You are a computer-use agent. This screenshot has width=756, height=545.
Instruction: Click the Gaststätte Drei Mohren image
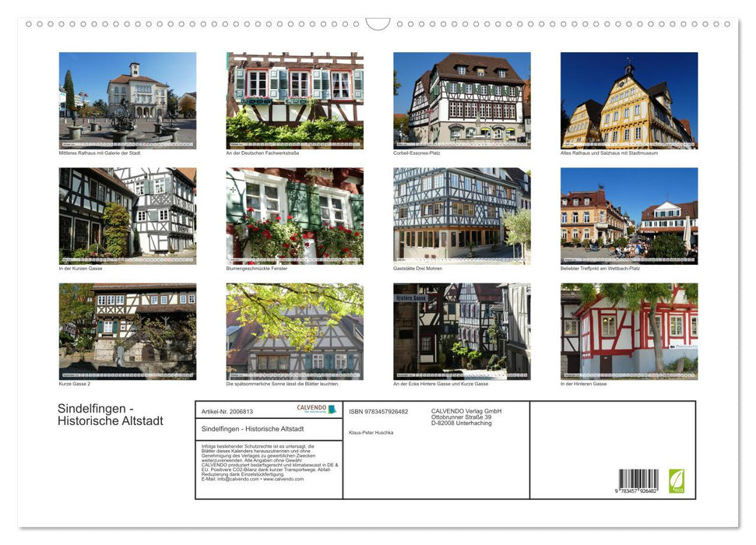461,215
